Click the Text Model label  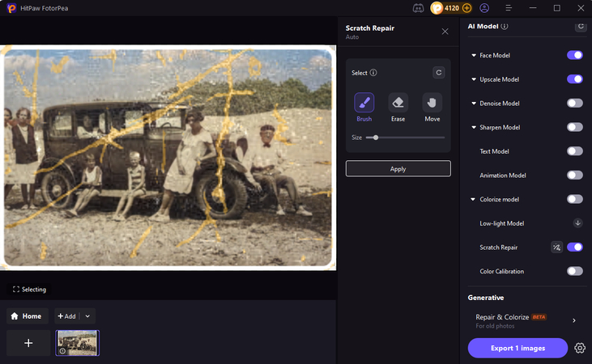click(x=494, y=151)
